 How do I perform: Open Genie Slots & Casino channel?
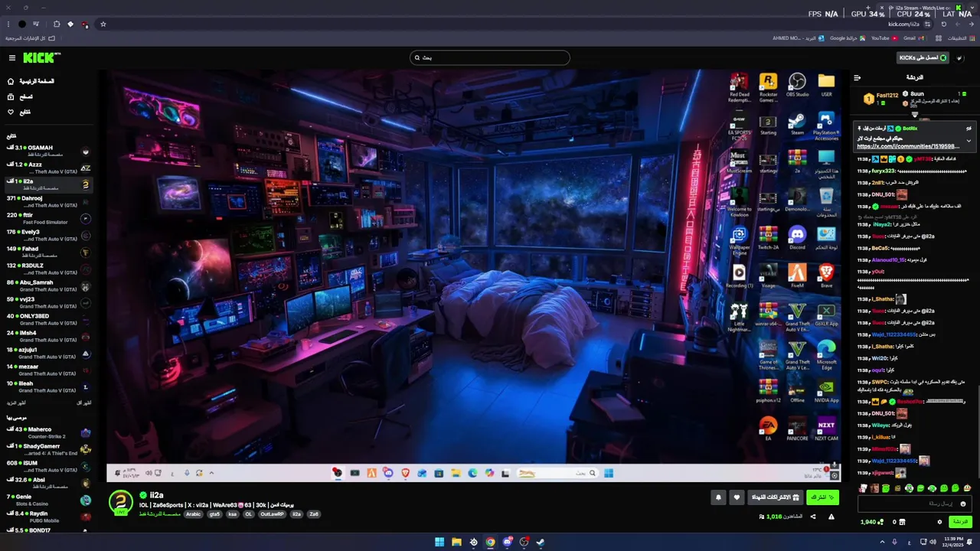(48, 500)
